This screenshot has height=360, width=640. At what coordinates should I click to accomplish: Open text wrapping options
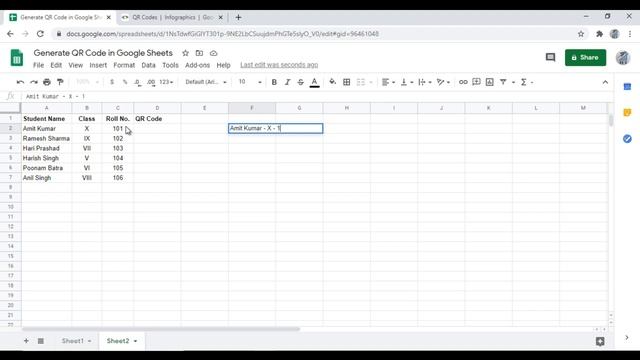click(424, 82)
